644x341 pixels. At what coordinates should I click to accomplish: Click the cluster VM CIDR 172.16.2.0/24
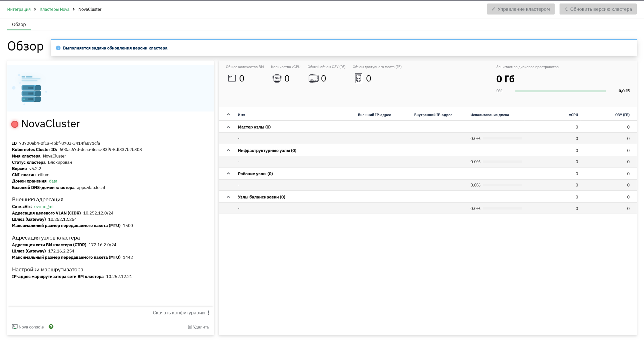(x=102, y=245)
